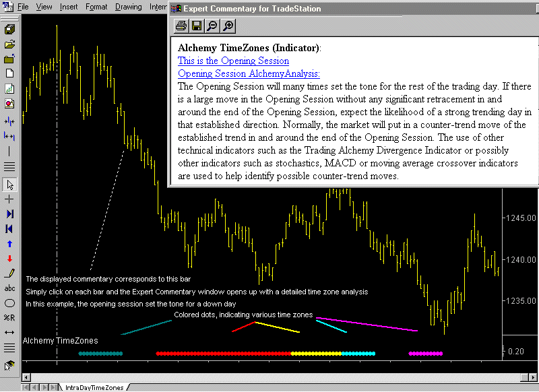Go to the next sheet tab
This screenshot has height=392, width=539.
44,387
